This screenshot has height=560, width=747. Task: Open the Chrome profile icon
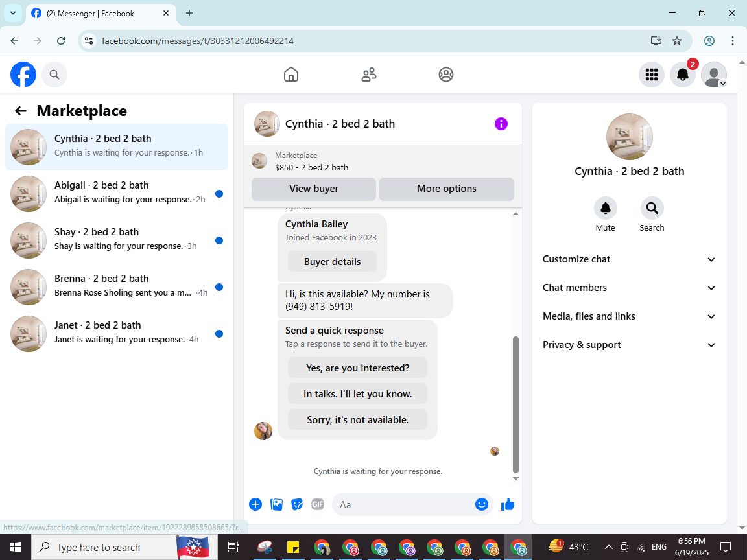(x=709, y=41)
